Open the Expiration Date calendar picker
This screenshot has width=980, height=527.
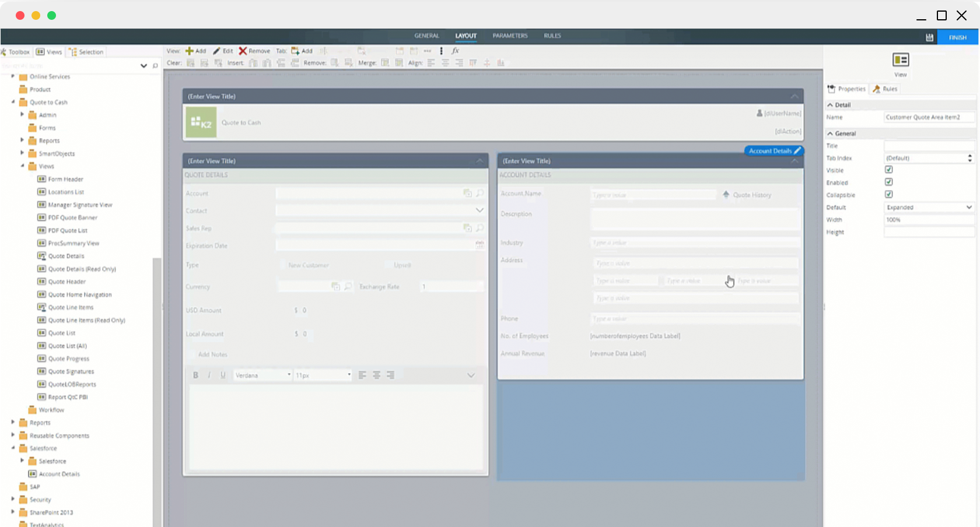pyautogui.click(x=480, y=244)
